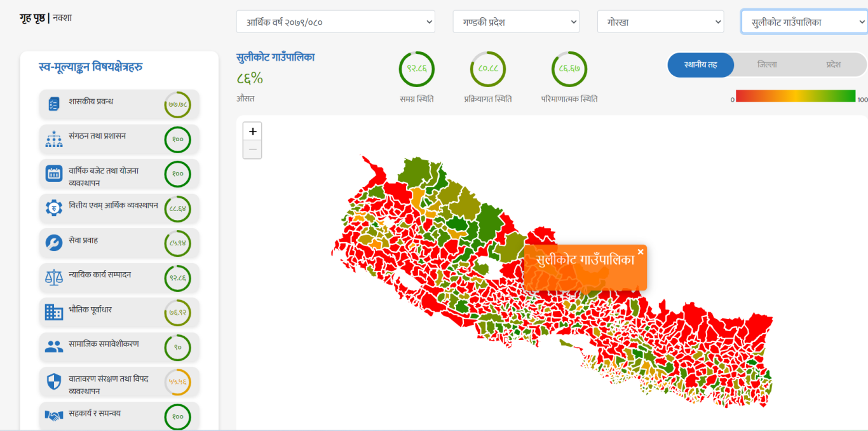Open the गण्डकी प्रदेश province dropdown
868x431 pixels.
(x=515, y=22)
